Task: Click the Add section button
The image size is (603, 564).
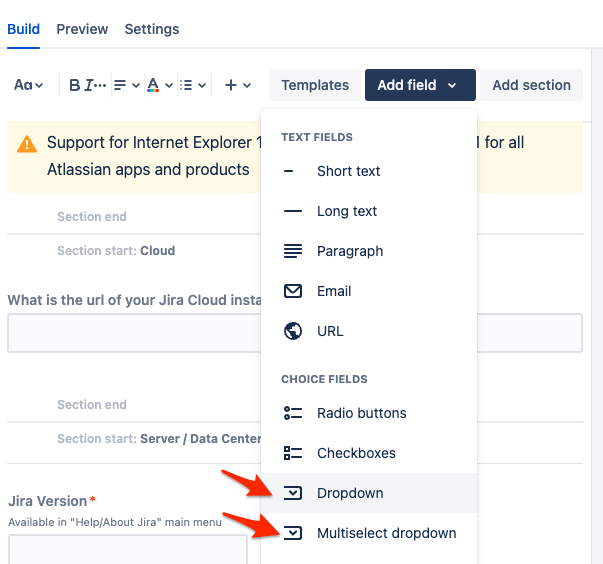Action: pyautogui.click(x=531, y=85)
